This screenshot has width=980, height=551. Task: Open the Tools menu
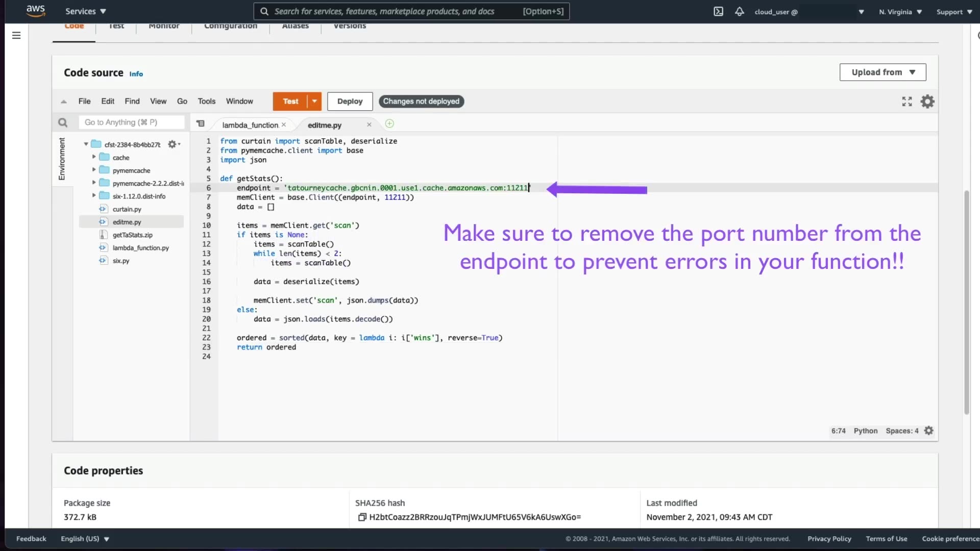click(206, 101)
